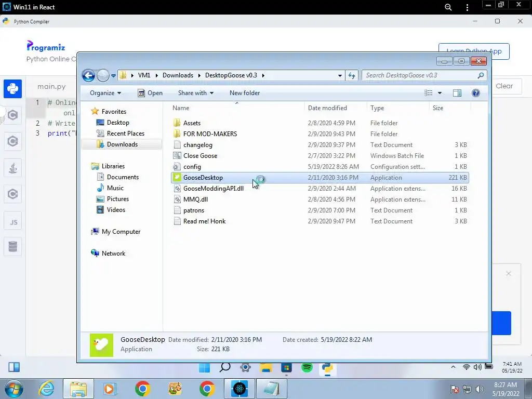532x399 pixels.
Task: Click the Explorer Back navigation arrow
Action: 88,75
